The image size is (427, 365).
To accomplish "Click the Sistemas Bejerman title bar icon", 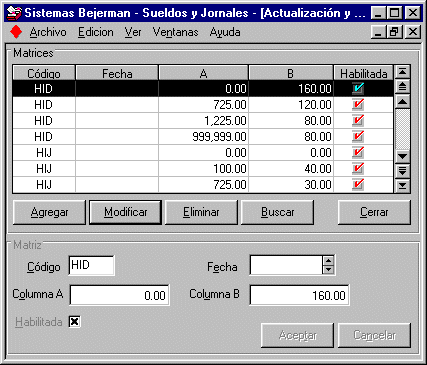I will 14,13.
